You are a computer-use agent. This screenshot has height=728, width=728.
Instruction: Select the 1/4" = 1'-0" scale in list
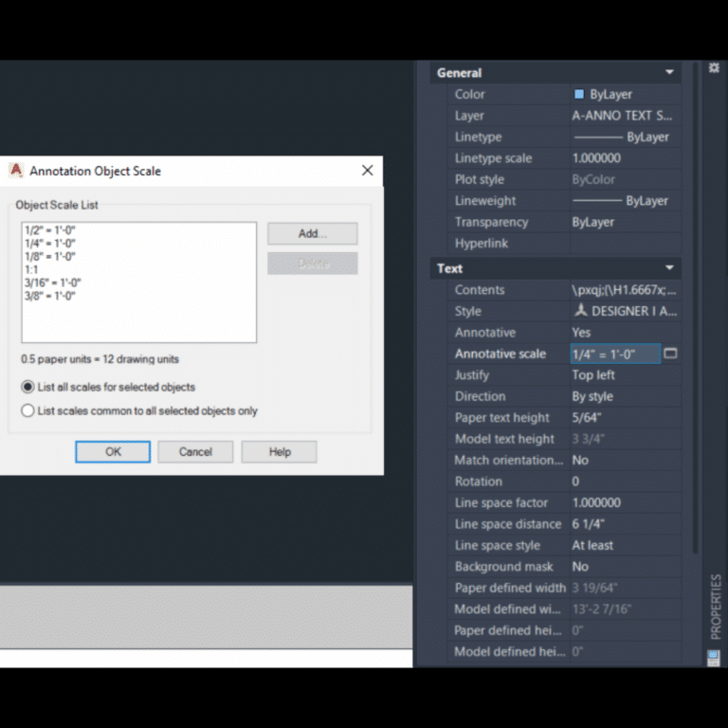click(x=50, y=244)
